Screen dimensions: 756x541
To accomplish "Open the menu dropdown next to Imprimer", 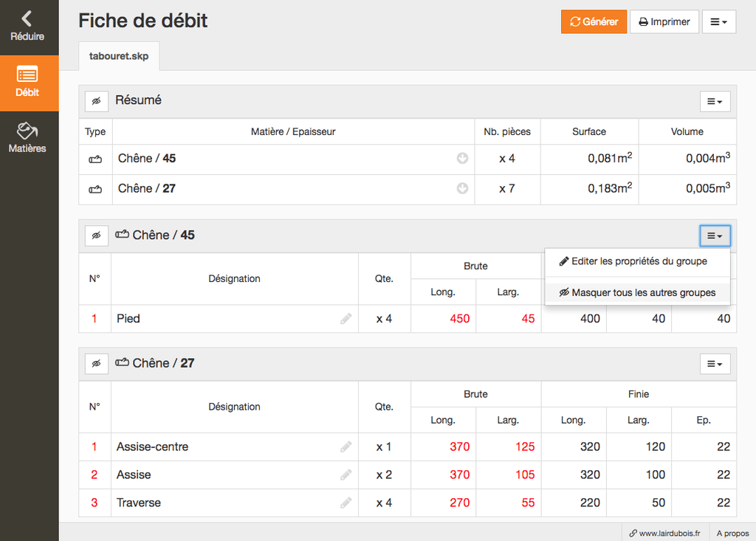I will pos(719,21).
